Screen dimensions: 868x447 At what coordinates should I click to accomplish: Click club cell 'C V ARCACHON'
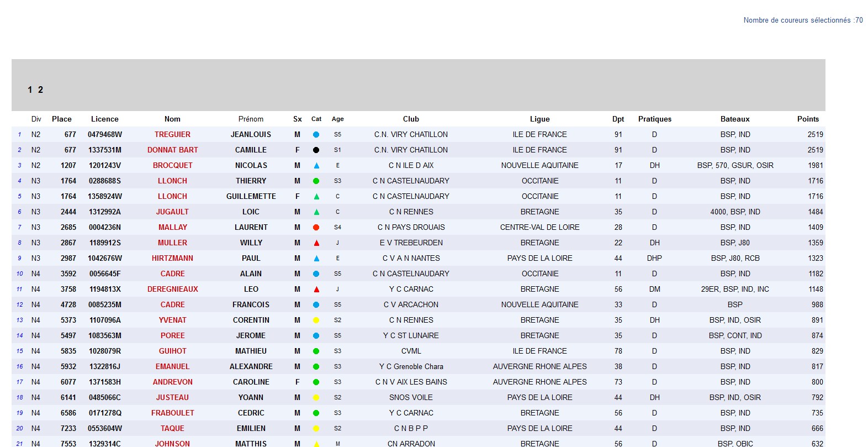[x=411, y=304]
